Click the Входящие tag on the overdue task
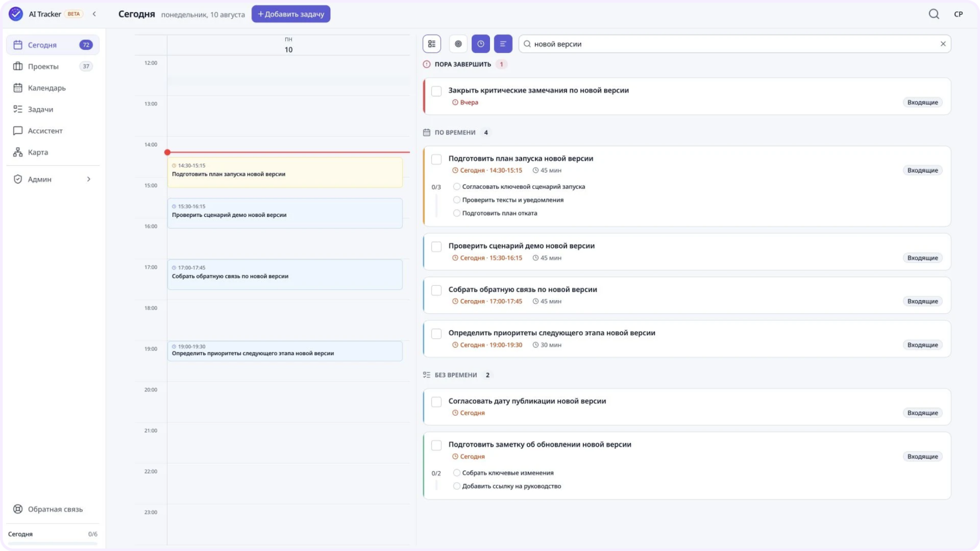Viewport: 980px width, 551px height. [922, 102]
